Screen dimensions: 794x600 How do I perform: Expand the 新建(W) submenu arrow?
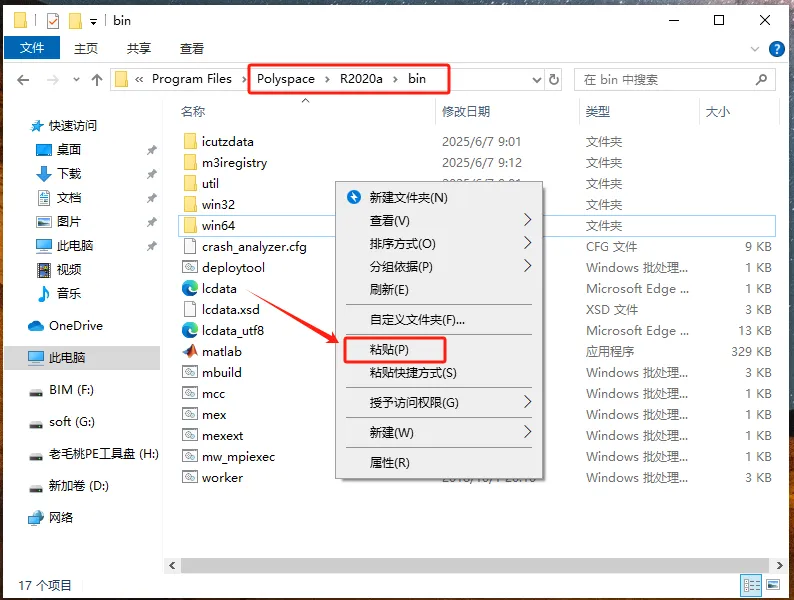pos(527,432)
